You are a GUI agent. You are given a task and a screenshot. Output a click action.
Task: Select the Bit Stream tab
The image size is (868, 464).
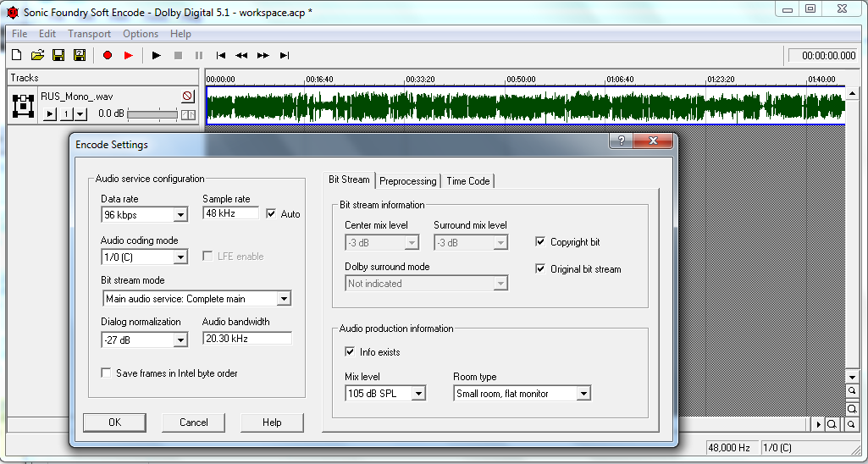349,180
